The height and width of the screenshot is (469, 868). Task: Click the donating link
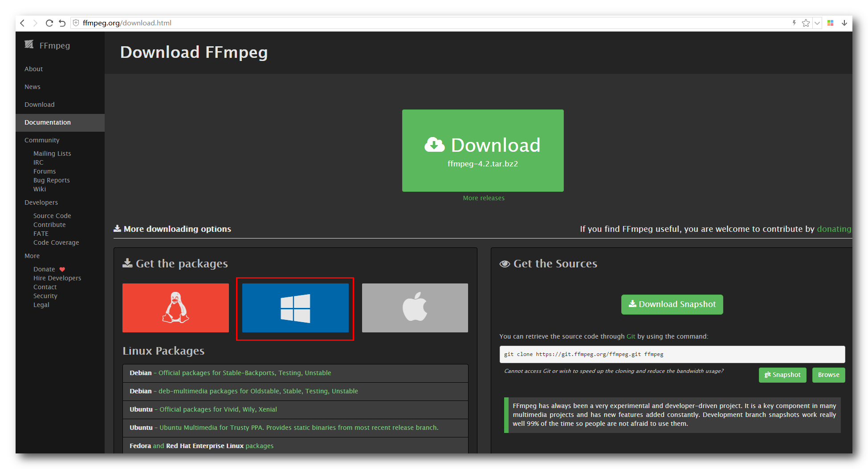(x=834, y=229)
